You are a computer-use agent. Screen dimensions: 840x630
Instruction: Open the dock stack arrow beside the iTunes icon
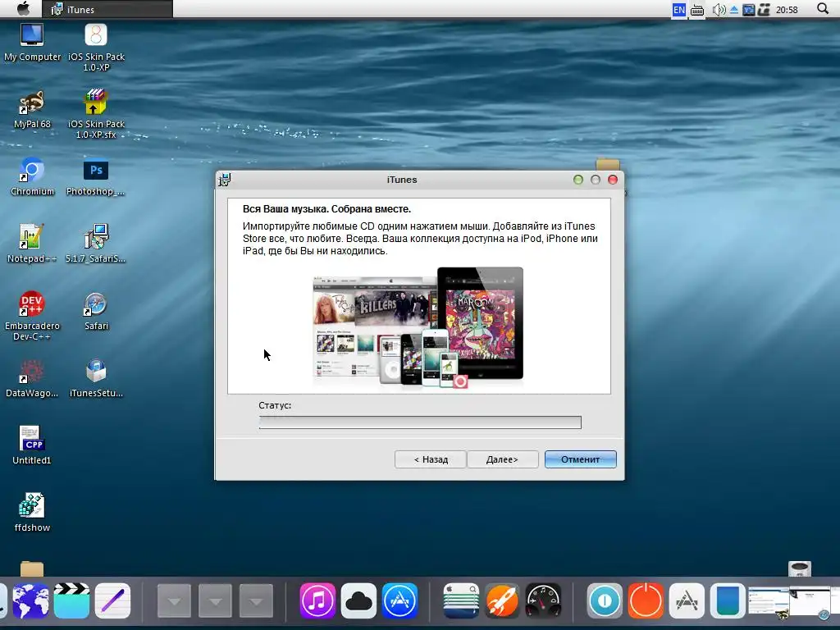[256, 601]
